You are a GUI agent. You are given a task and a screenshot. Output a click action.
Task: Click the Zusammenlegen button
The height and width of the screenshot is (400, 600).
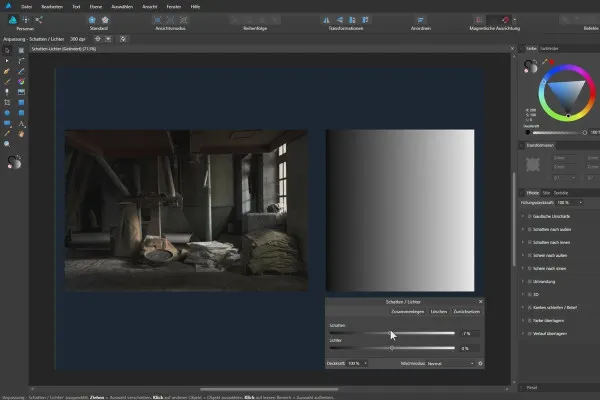[x=408, y=312]
